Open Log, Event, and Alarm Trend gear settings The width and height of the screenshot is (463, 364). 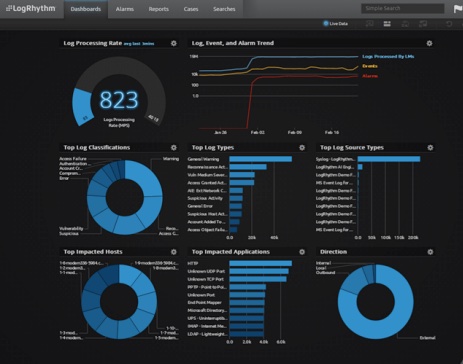click(x=429, y=43)
